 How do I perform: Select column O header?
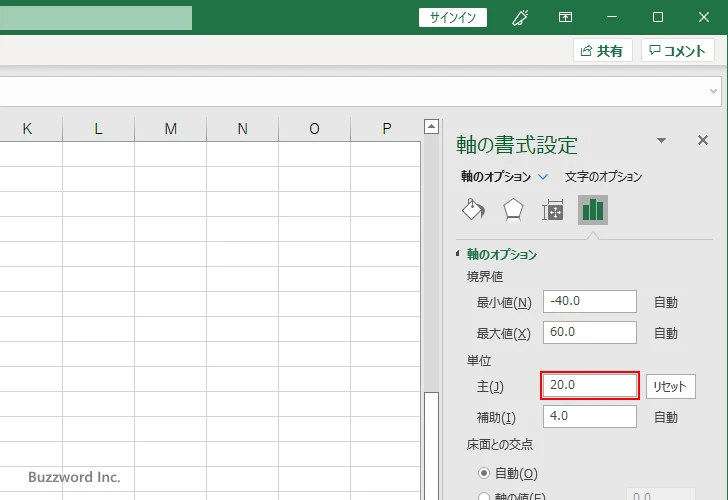click(314, 129)
